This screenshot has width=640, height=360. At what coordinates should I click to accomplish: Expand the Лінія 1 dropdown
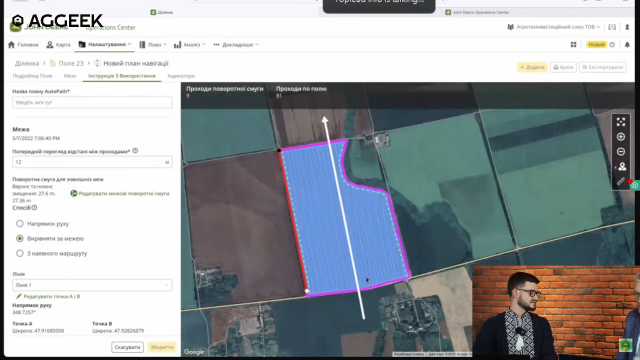(92, 285)
